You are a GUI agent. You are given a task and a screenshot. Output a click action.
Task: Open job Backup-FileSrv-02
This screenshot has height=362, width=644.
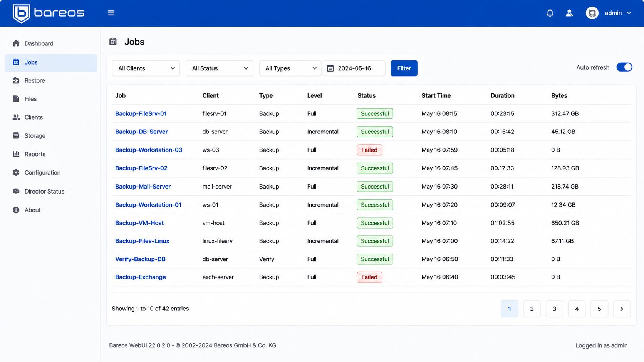click(x=141, y=168)
